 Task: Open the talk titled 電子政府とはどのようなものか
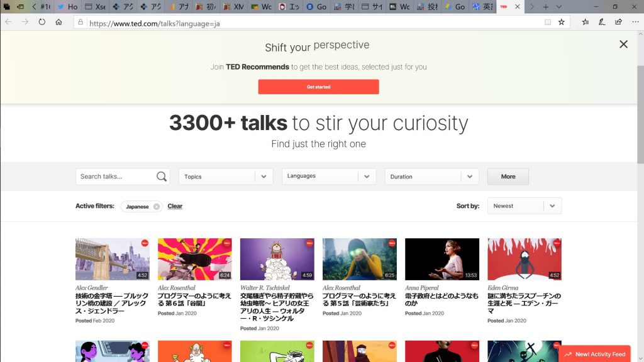(441, 300)
